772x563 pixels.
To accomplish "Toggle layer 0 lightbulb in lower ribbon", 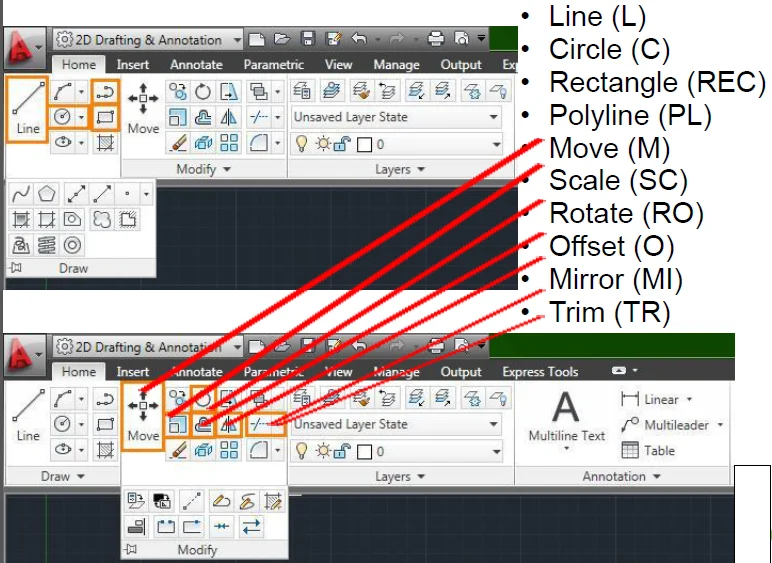I will click(301, 451).
